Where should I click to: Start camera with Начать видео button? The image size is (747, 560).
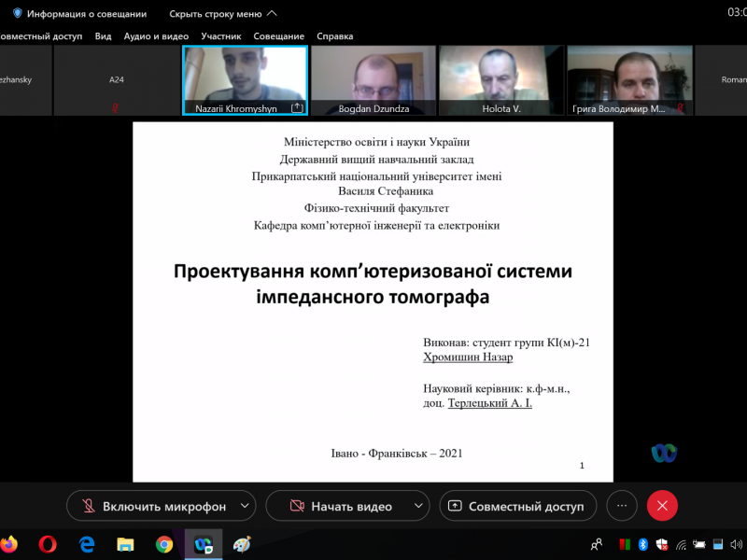(x=340, y=506)
